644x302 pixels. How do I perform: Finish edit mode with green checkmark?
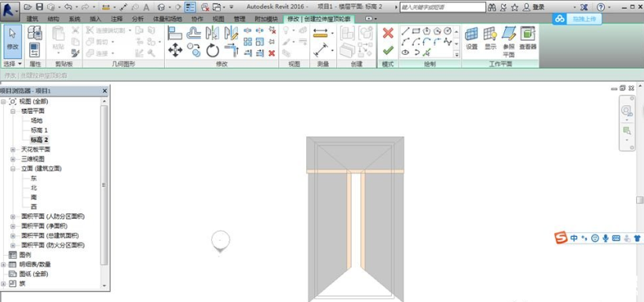388,50
